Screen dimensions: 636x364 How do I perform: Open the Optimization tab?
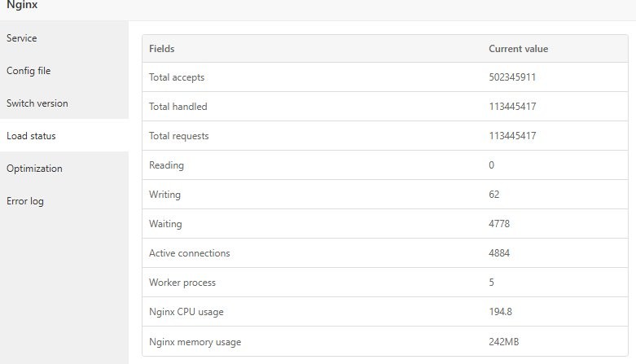(34, 169)
